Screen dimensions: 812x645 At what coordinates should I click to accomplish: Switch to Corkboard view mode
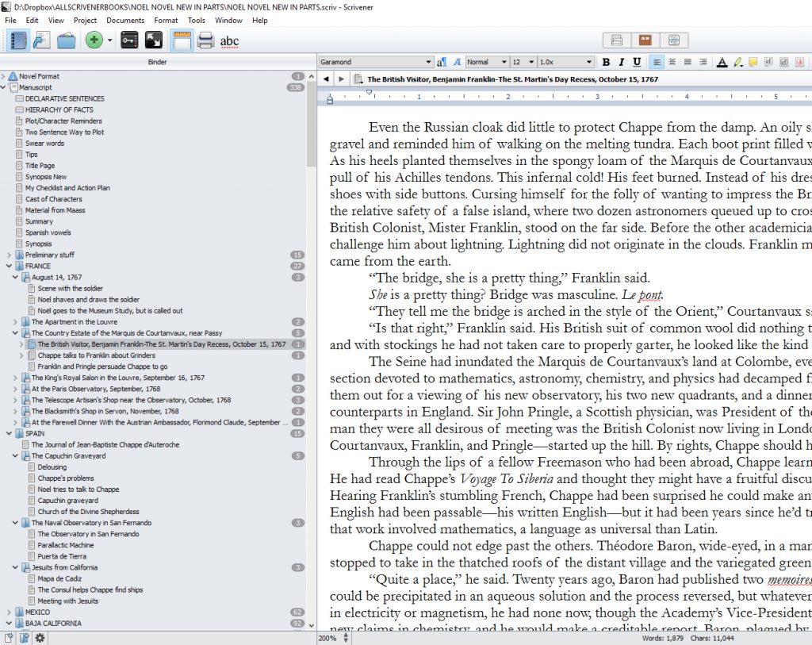(645, 40)
